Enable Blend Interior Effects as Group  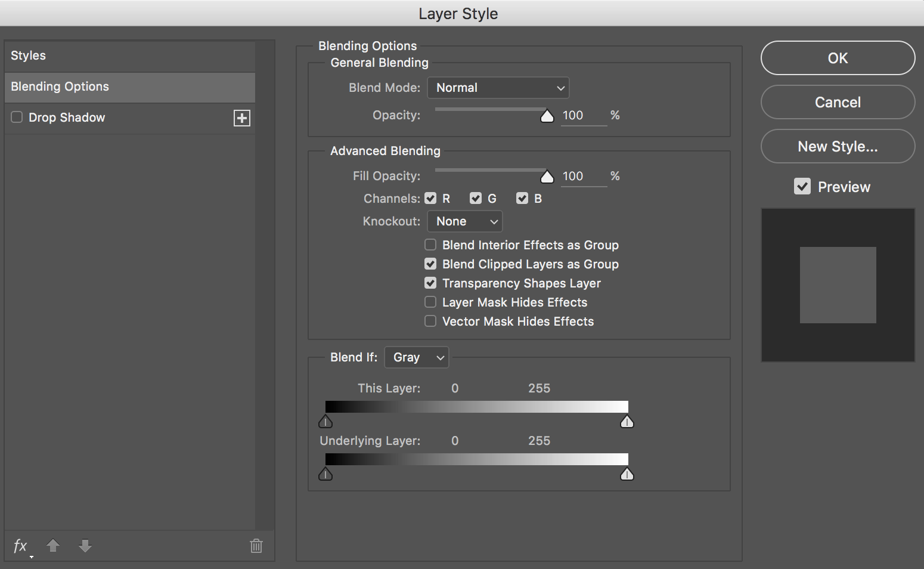pos(430,245)
